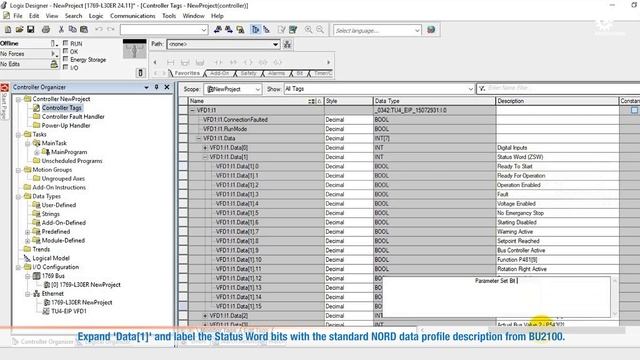640x360 pixels.
Task: Expand the VFD1:I1.Data[2] tag
Action: tap(205, 316)
